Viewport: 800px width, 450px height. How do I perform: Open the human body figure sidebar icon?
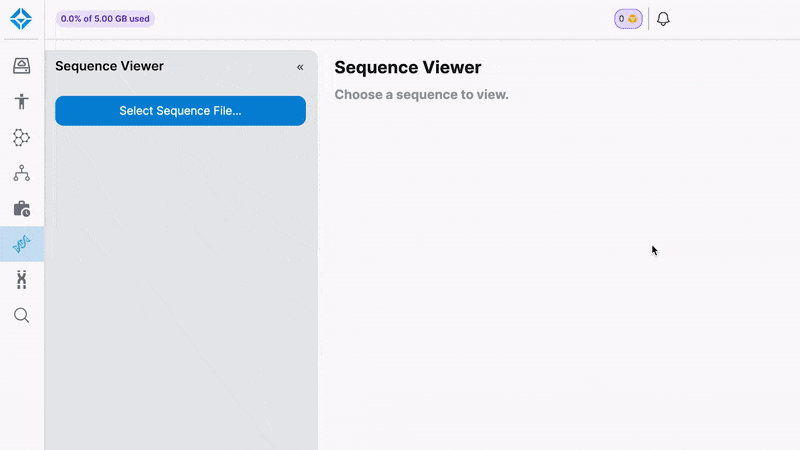[21, 101]
